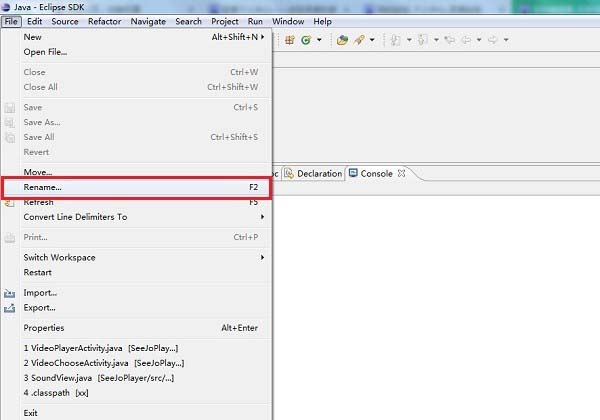This screenshot has width=600, height=420.
Task: Expand the New submenu arrow
Action: pyautogui.click(x=262, y=37)
